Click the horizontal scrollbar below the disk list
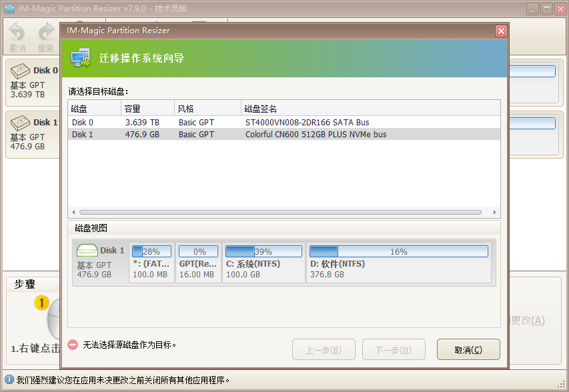Viewport: 569px width, 392px height. 280,211
